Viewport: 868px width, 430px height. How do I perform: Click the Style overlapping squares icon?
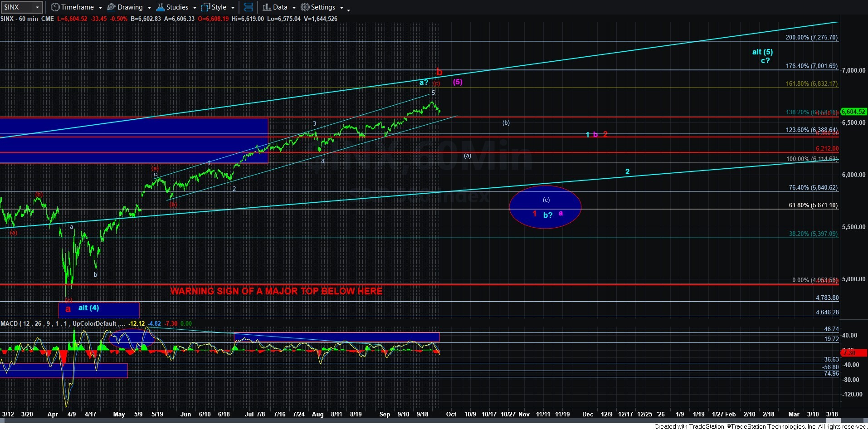(x=205, y=7)
